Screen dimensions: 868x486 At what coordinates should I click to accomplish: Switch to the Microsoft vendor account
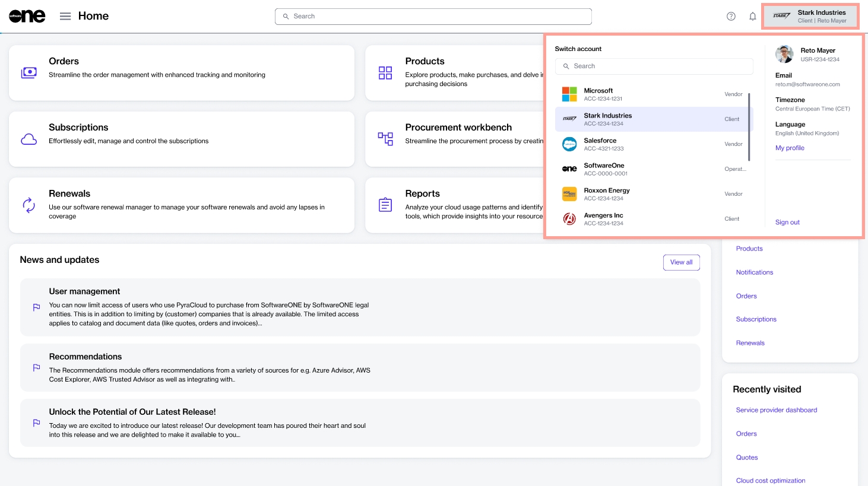(653, 94)
